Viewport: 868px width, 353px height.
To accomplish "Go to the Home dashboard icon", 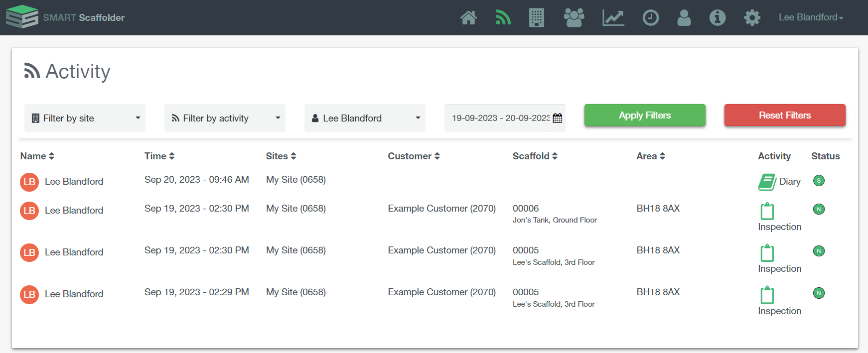I will [468, 18].
